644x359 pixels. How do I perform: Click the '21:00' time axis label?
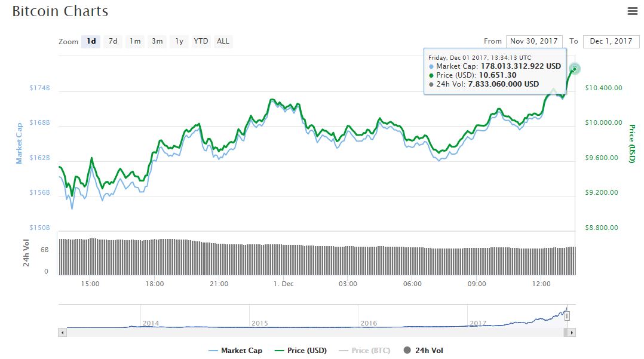pyautogui.click(x=219, y=284)
